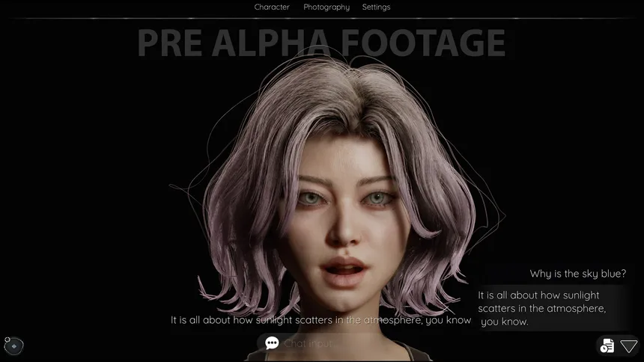The height and width of the screenshot is (362, 644).
Task: Select the "Why is the sky blue?" message
Action: 577,274
